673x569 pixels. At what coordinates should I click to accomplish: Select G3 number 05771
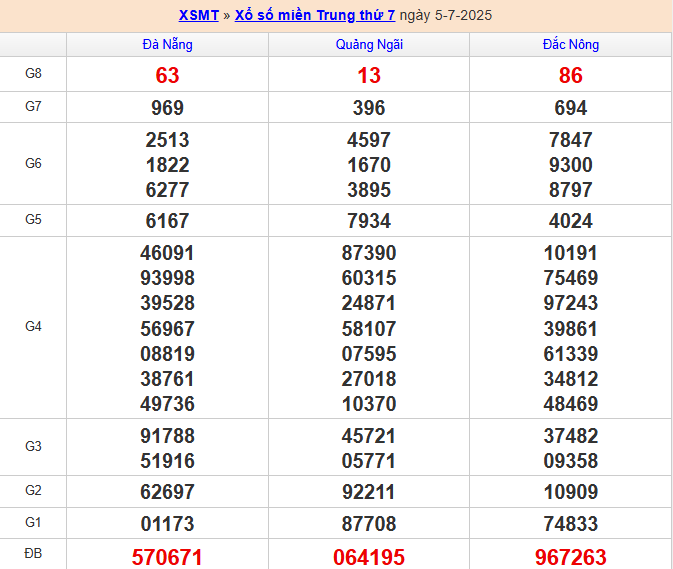click(x=369, y=461)
